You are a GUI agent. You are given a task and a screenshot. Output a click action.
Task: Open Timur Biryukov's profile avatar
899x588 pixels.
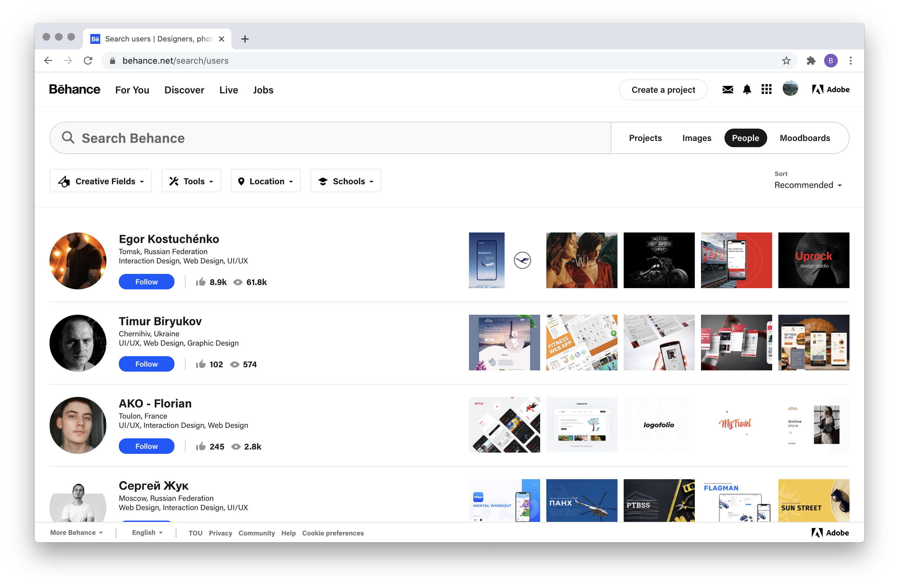pyautogui.click(x=78, y=343)
